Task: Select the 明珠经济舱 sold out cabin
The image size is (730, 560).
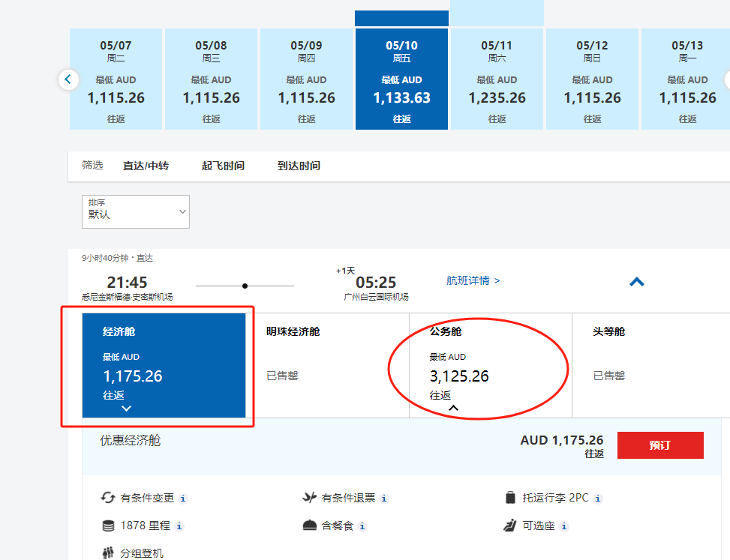Action: [x=327, y=365]
